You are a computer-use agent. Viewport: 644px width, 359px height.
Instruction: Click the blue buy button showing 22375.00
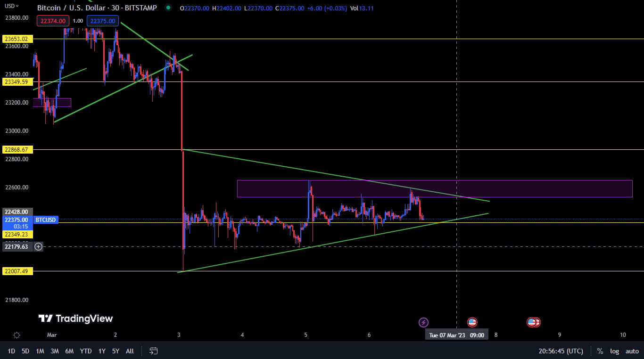tap(102, 21)
